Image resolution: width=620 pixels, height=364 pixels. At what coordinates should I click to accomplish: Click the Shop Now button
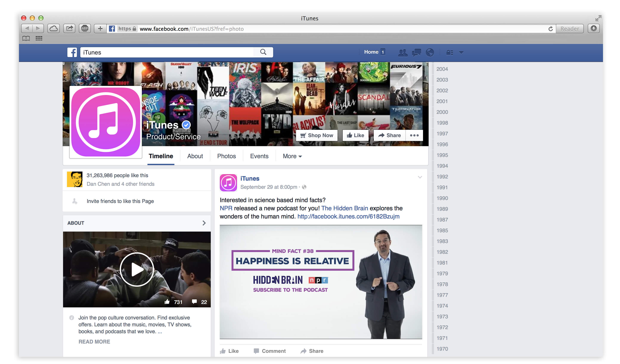point(317,135)
